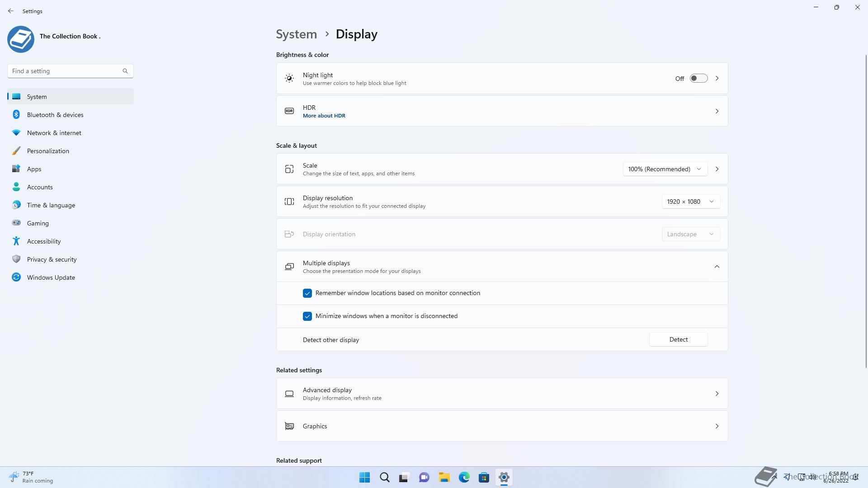
Task: Open Microsoft Edge from taskbar
Action: point(464,477)
